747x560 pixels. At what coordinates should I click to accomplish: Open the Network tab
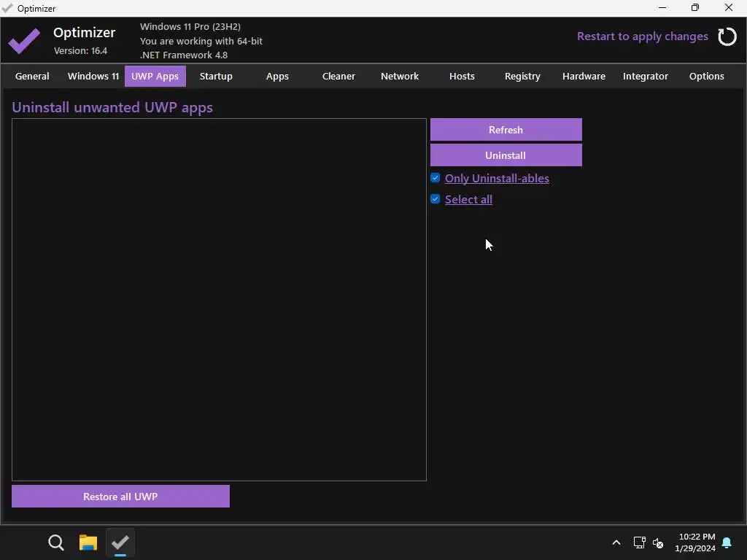(x=400, y=76)
